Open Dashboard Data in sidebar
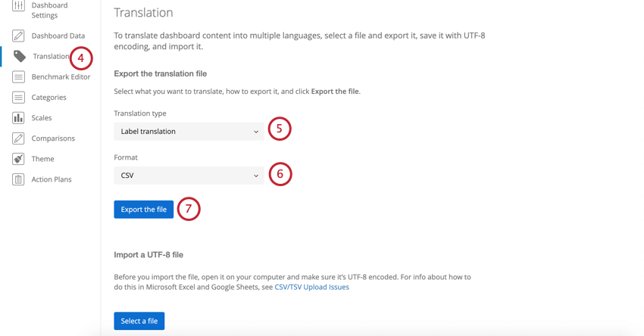This screenshot has height=336, width=644. 58,36
